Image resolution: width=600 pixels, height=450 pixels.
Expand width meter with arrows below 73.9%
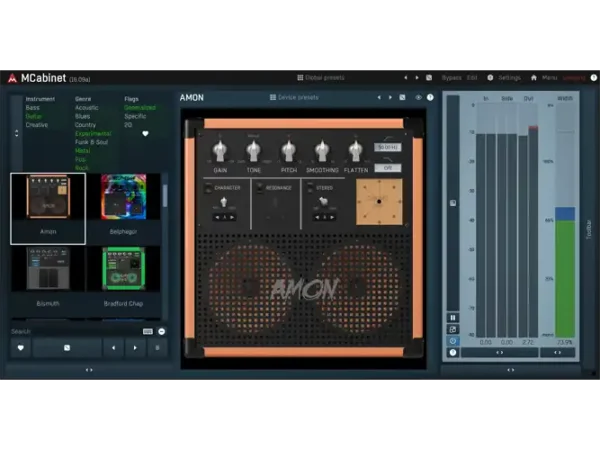pyautogui.click(x=557, y=352)
